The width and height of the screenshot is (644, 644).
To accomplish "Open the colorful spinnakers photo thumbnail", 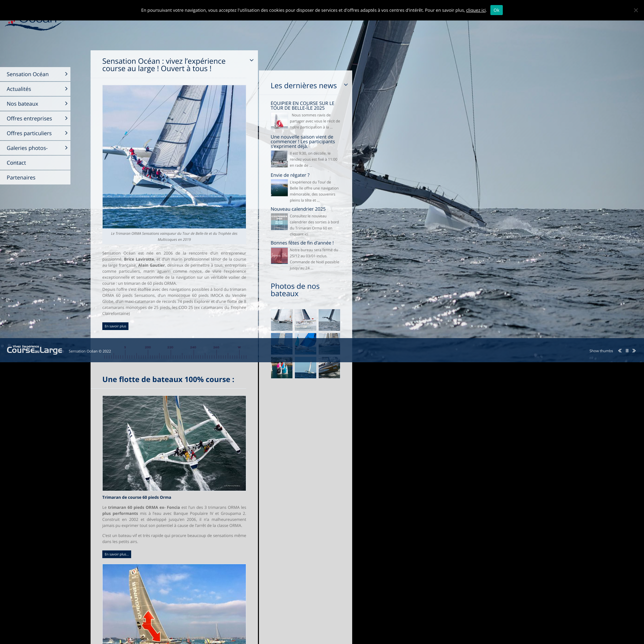I will coord(282,368).
